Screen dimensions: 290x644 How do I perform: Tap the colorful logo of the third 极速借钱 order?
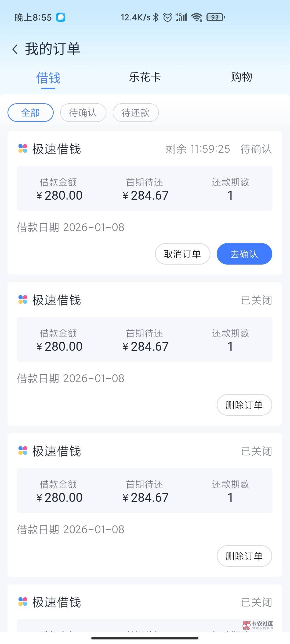tap(23, 451)
